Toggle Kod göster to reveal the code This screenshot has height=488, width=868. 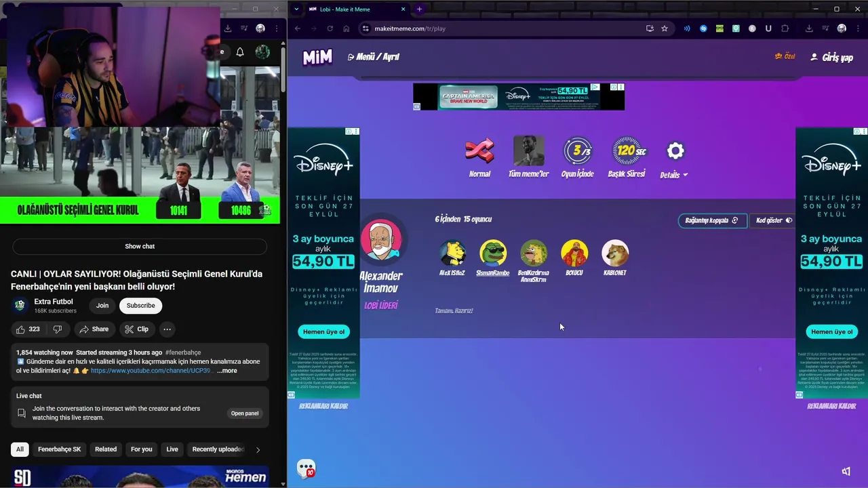(774, 220)
